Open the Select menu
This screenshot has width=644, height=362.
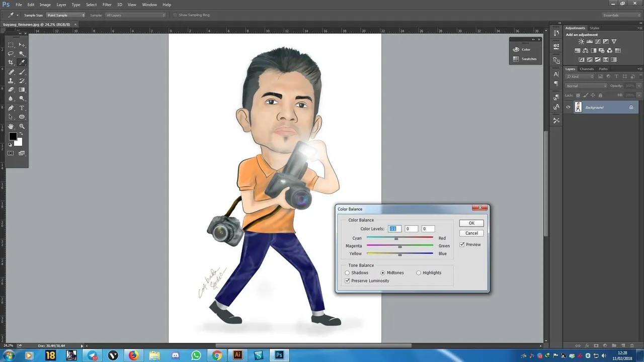(x=91, y=5)
